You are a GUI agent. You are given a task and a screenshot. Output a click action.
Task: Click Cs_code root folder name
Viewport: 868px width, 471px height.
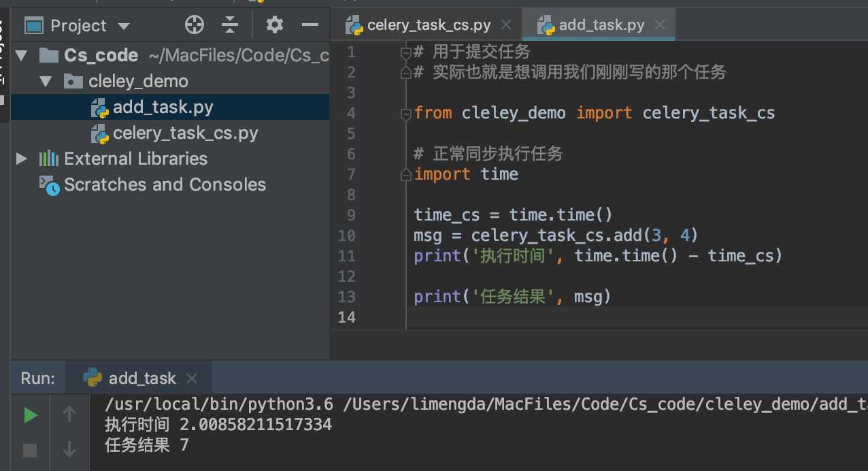click(x=101, y=55)
